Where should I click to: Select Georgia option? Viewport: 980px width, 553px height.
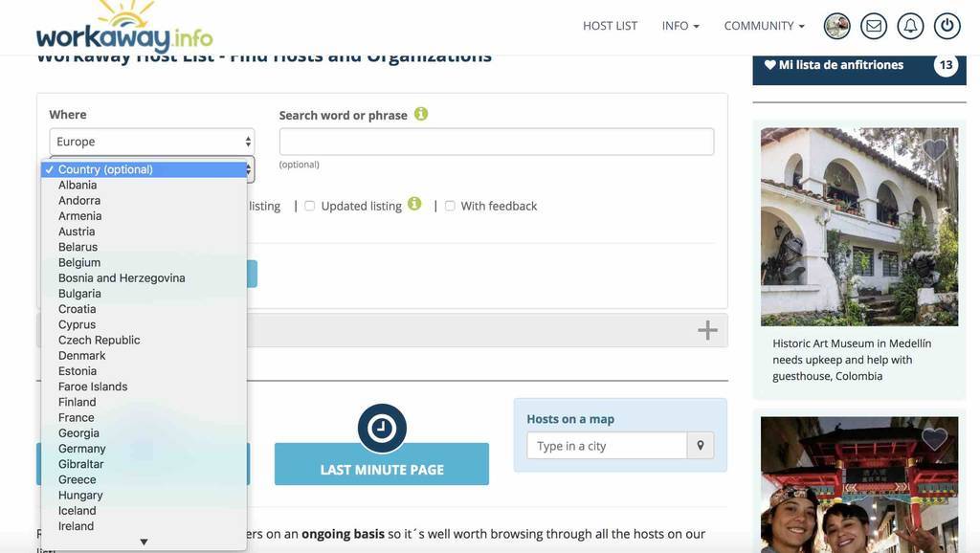[x=144, y=433]
